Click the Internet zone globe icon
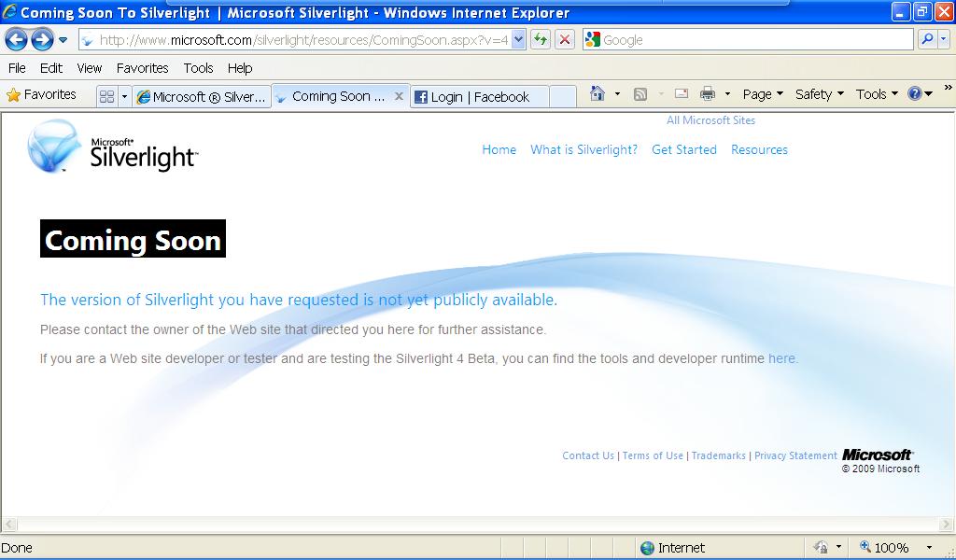The image size is (956, 560). [647, 548]
